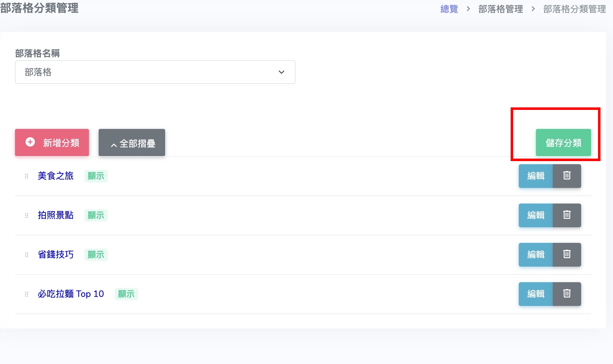Click trash icon in 省錢技巧 row
613x364 pixels.
[567, 254]
